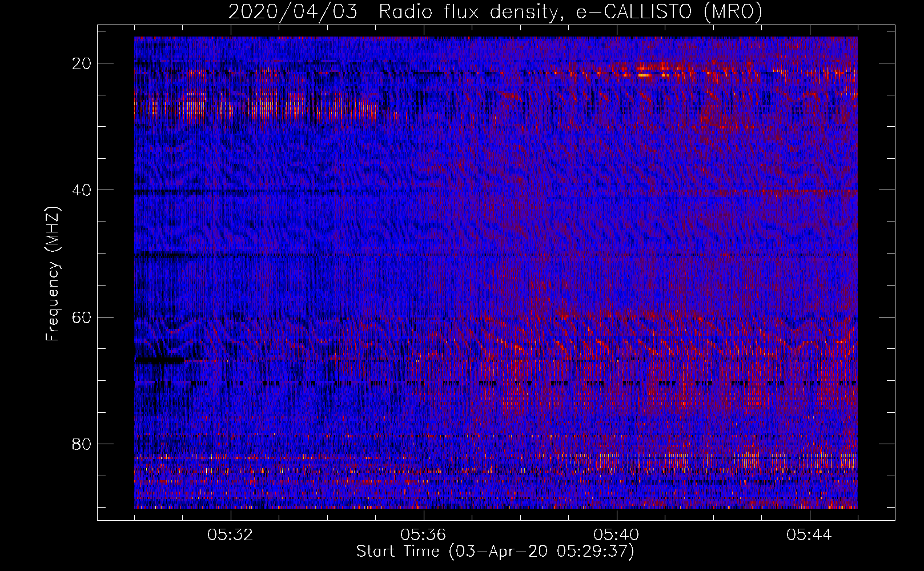
Task: Click the 40 frequency tick label
Action: click(x=82, y=190)
